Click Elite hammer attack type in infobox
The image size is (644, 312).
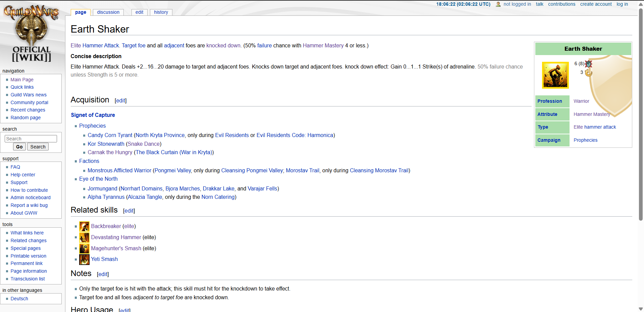coord(595,127)
